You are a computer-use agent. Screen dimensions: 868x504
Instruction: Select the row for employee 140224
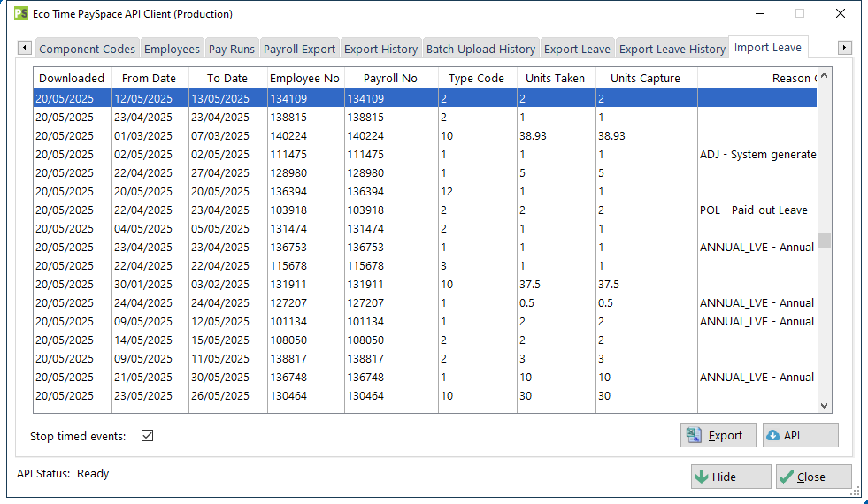[304, 136]
